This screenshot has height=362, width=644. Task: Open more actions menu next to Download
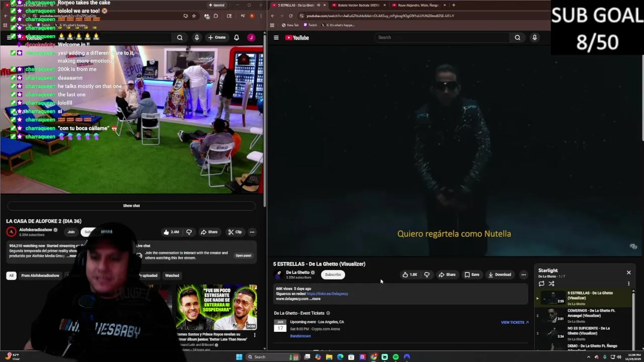(x=523, y=275)
